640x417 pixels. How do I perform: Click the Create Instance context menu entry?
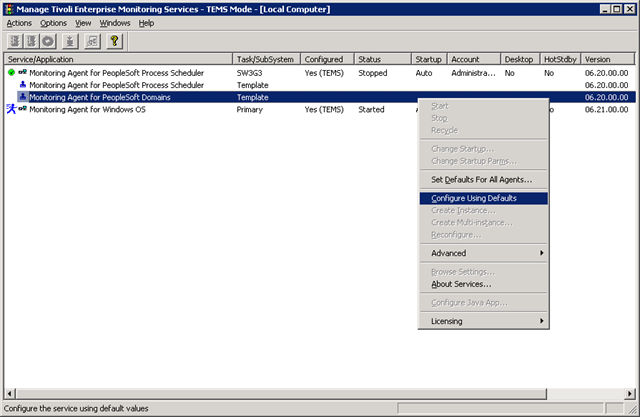tap(484, 211)
